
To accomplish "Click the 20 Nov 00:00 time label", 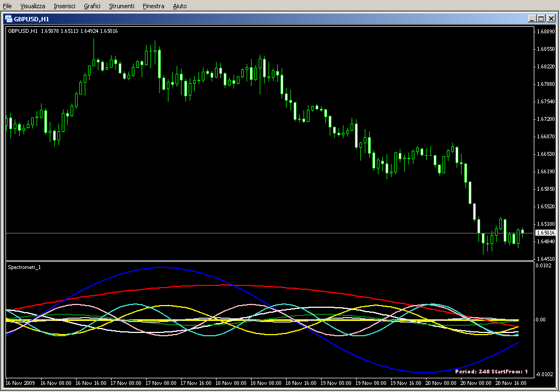I will point(441,383).
